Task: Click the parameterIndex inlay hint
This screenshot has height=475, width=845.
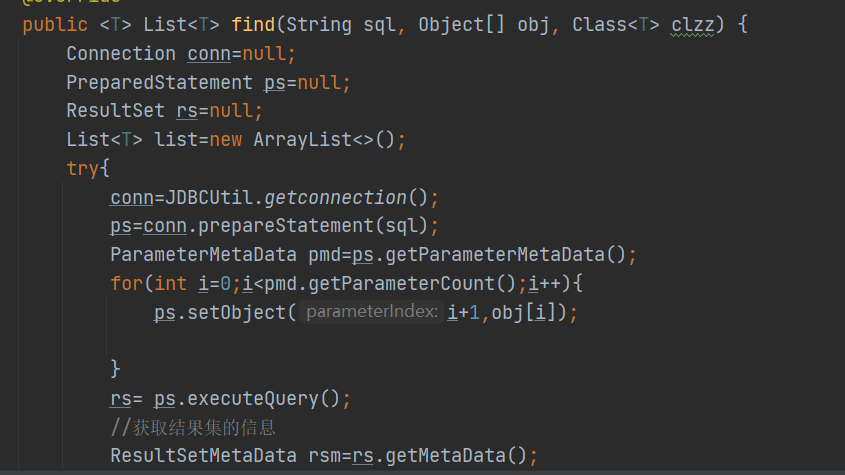Action: coord(371,312)
